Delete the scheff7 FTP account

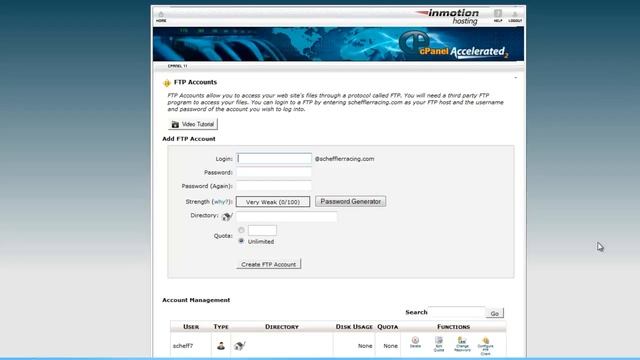click(415, 342)
